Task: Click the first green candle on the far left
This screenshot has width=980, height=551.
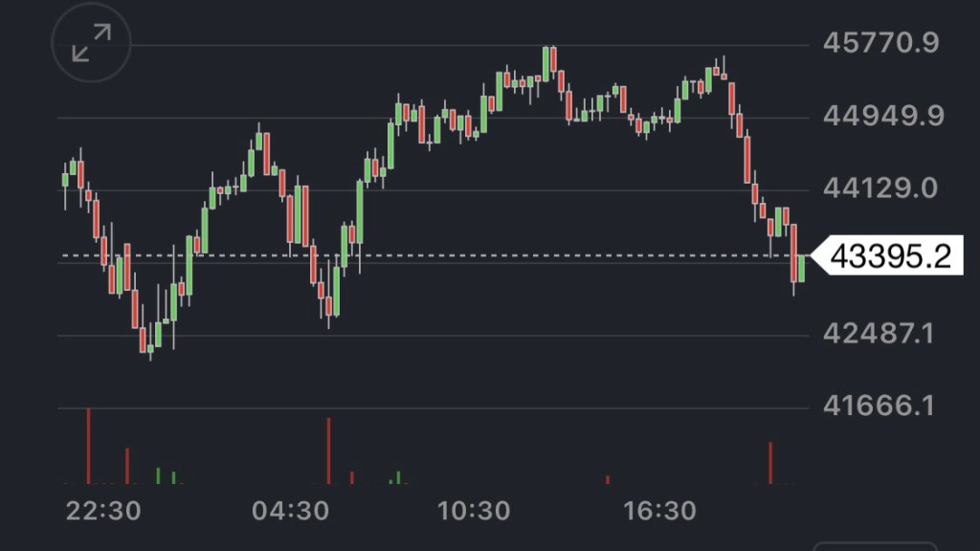Action: coord(65,179)
